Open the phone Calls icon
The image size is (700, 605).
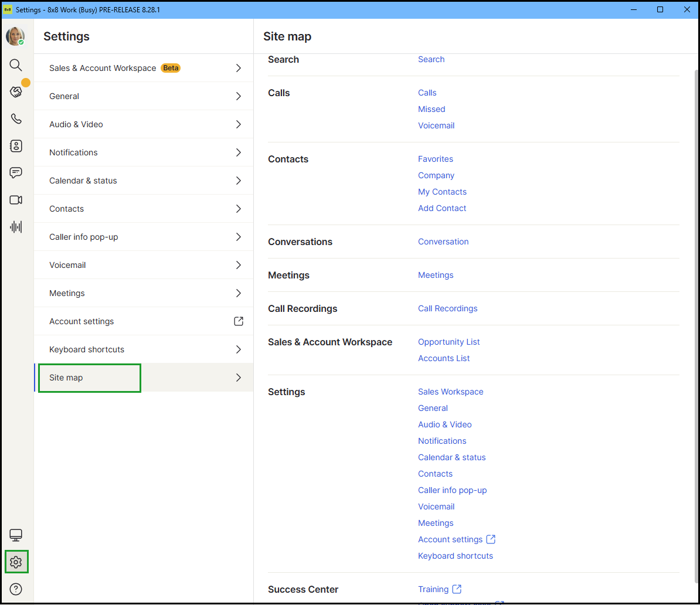(x=16, y=119)
